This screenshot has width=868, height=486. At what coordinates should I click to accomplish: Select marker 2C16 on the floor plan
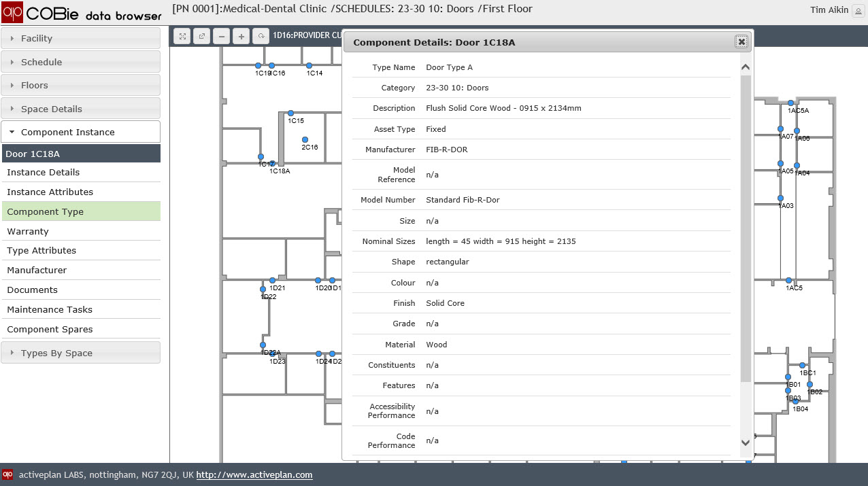coord(305,140)
